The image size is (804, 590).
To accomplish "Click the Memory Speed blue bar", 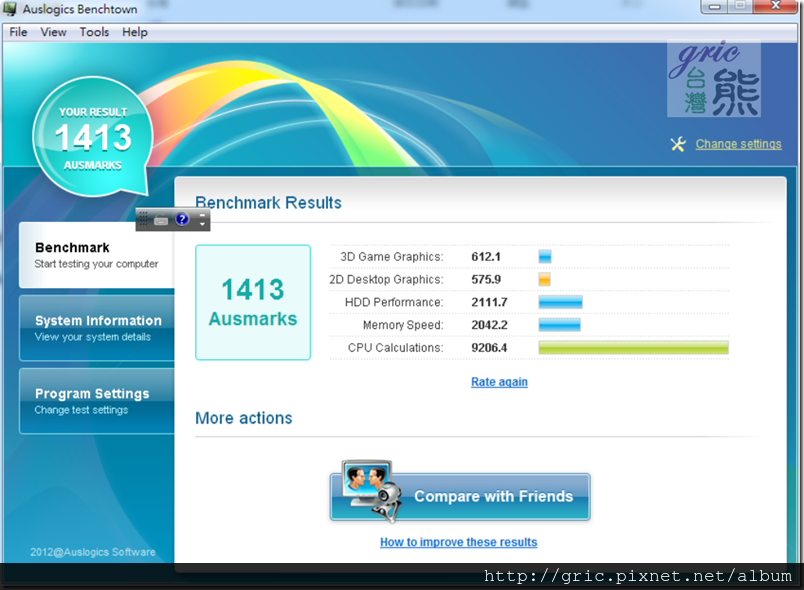I will pyautogui.click(x=559, y=324).
